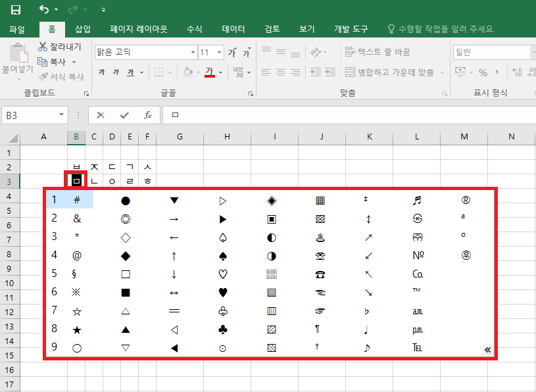Apply the Percent number style
Screen dimensions: 536x392
[483, 72]
